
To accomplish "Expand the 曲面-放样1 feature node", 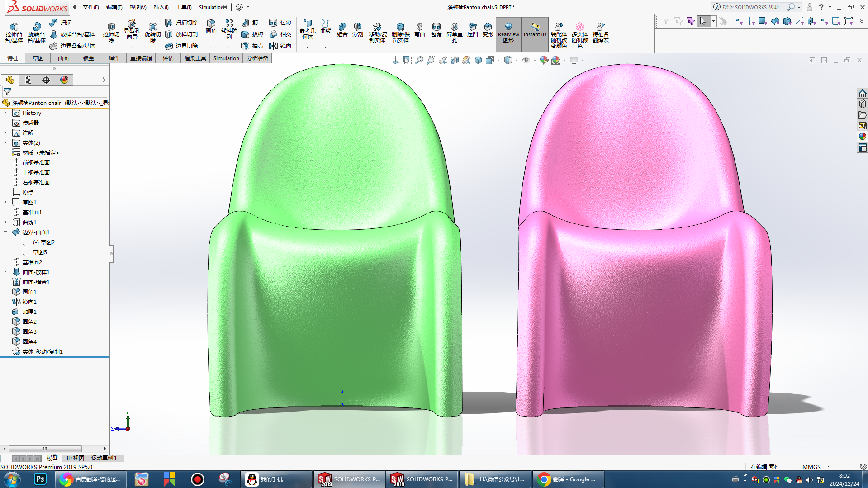I will 5,272.
